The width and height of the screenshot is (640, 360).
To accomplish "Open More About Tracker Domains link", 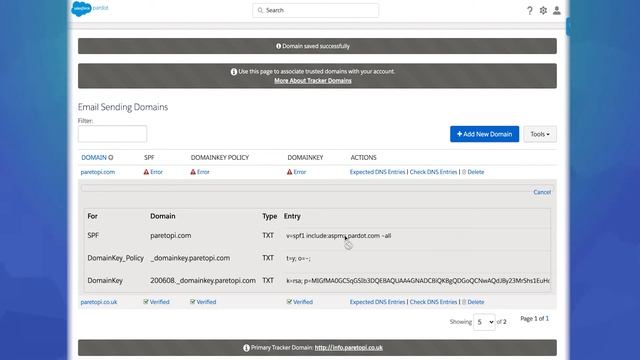I will tap(313, 80).
